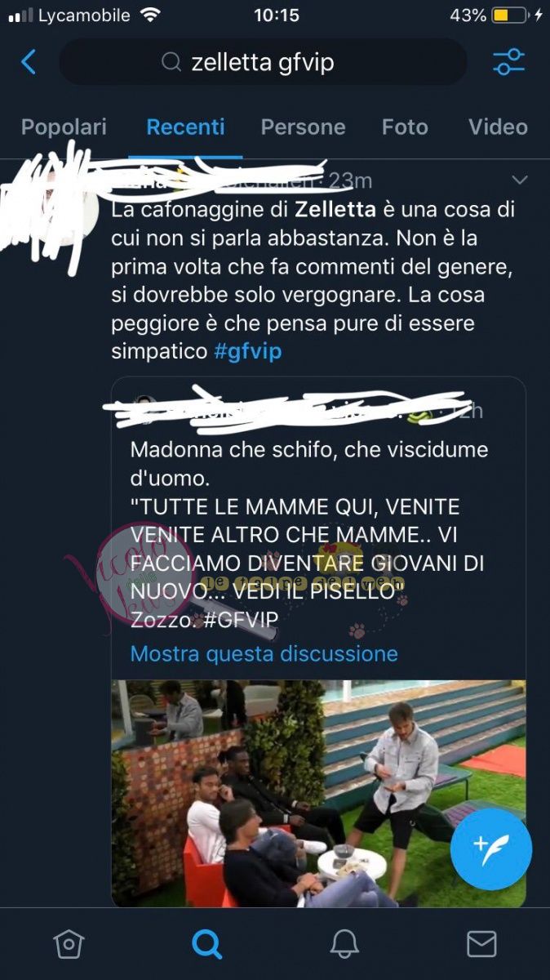Select the Recenti tab
The image size is (550, 980).
tap(185, 127)
